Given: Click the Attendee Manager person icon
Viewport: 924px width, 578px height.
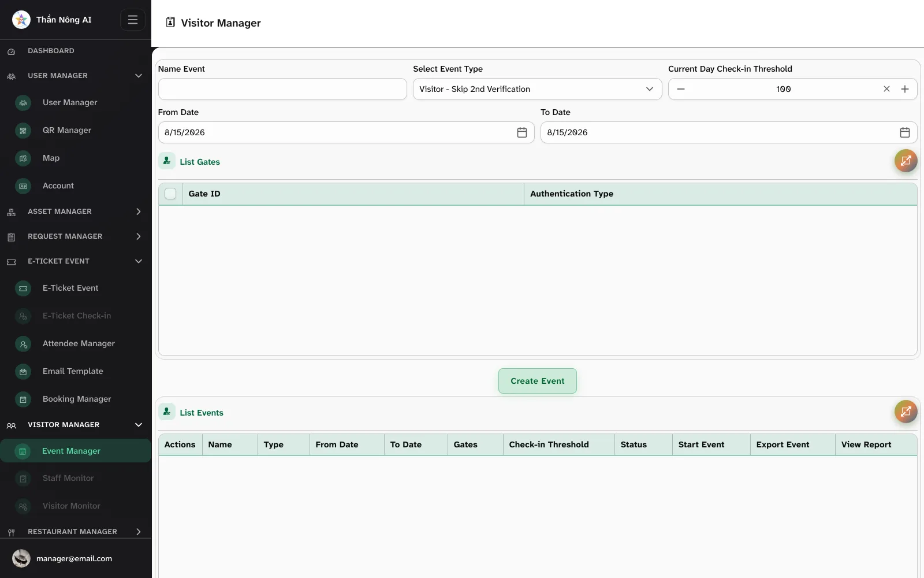Looking at the screenshot, I should tap(23, 344).
